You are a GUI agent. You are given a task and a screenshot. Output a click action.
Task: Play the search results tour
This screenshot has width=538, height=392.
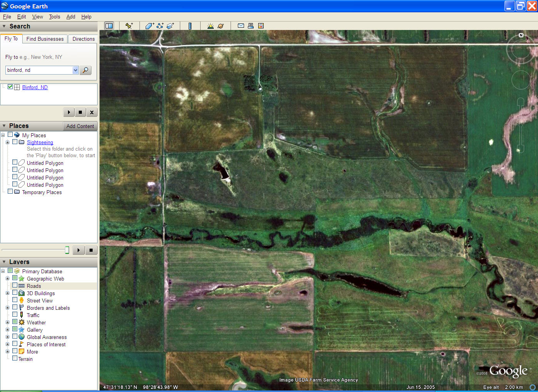coord(69,112)
